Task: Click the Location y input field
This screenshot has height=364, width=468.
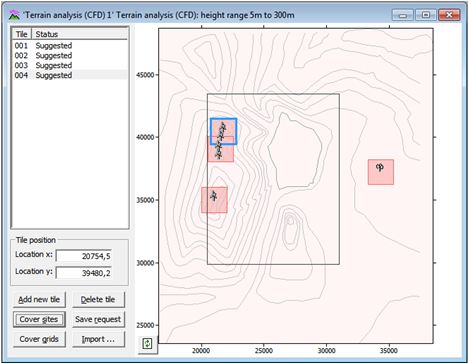Action: [x=84, y=273]
